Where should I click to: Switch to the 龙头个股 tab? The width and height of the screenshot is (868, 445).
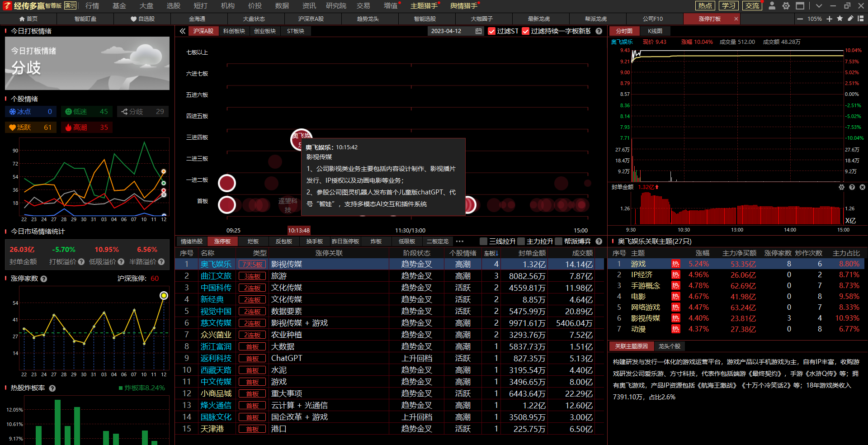669,346
